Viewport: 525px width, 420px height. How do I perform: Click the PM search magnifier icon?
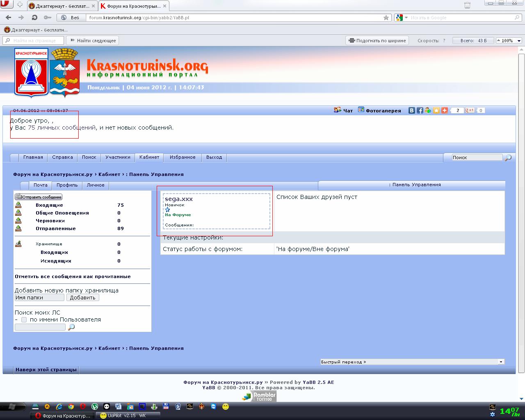(71, 327)
